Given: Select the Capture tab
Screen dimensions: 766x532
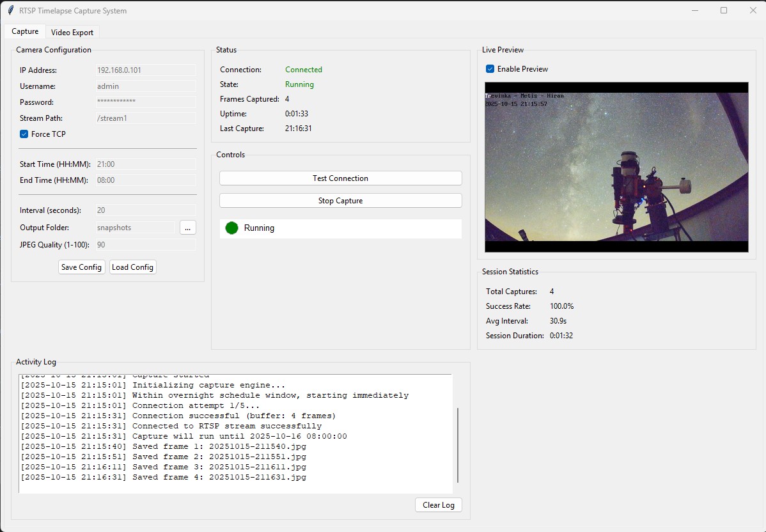Looking at the screenshot, I should coord(24,31).
